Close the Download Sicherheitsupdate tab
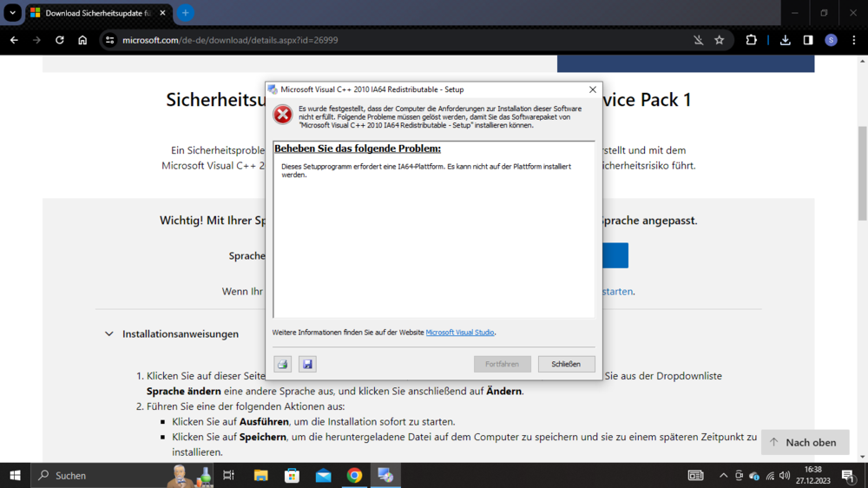Image resolution: width=868 pixels, height=488 pixels. pyautogui.click(x=163, y=13)
